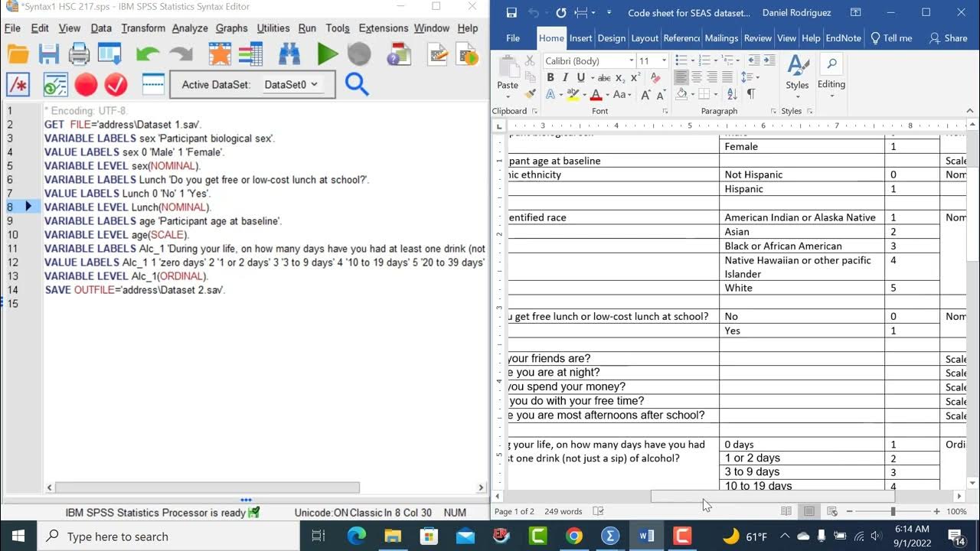Toggle breakpoint with the red circle icon

[x=86, y=85]
